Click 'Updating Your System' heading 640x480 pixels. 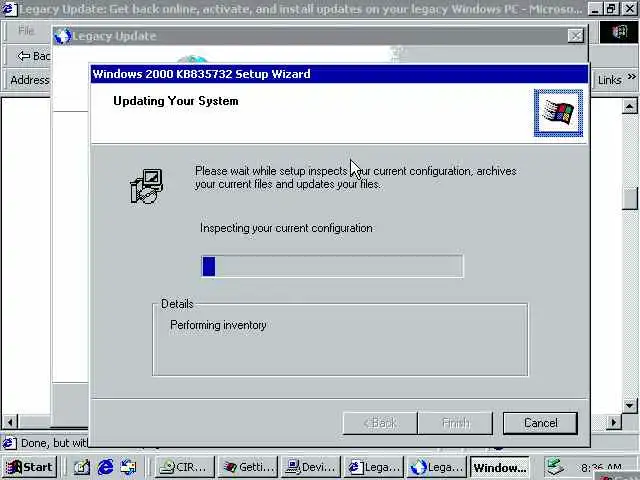tap(176, 101)
